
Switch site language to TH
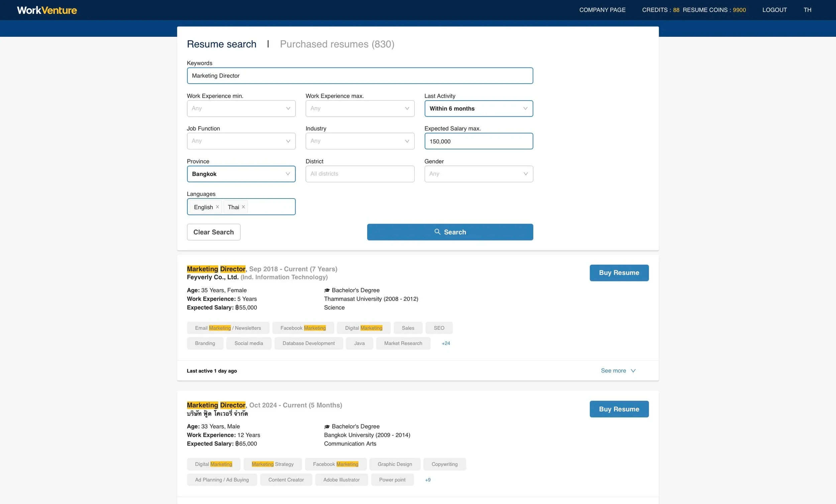point(807,10)
